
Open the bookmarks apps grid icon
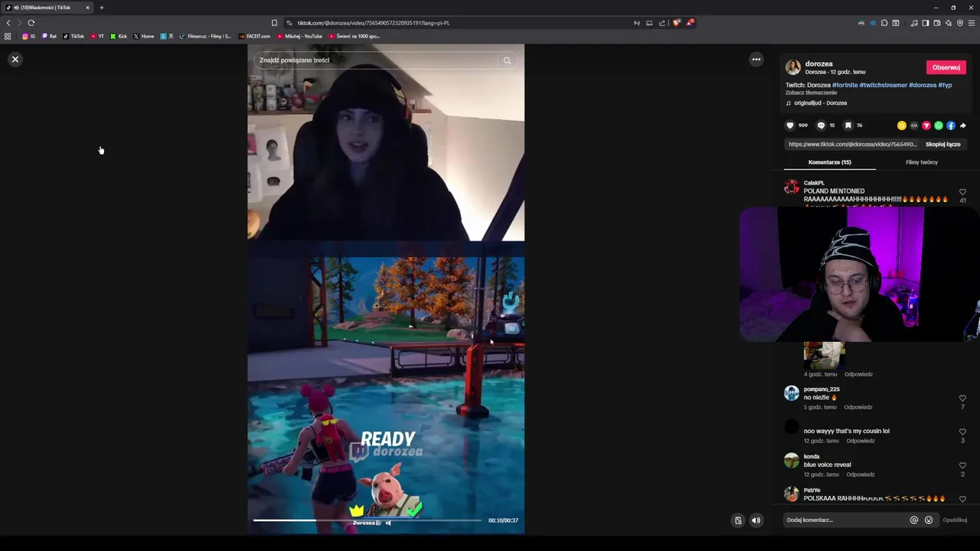pyautogui.click(x=8, y=36)
